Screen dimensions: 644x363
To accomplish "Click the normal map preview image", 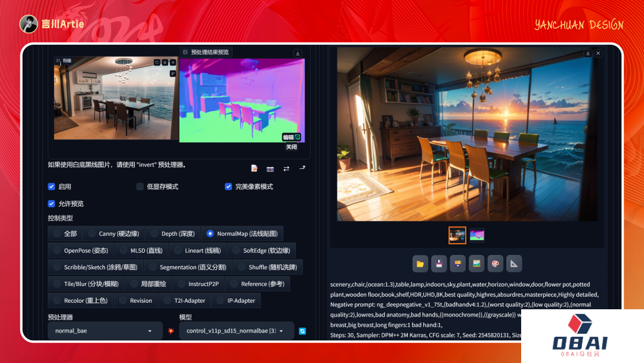I will click(242, 100).
